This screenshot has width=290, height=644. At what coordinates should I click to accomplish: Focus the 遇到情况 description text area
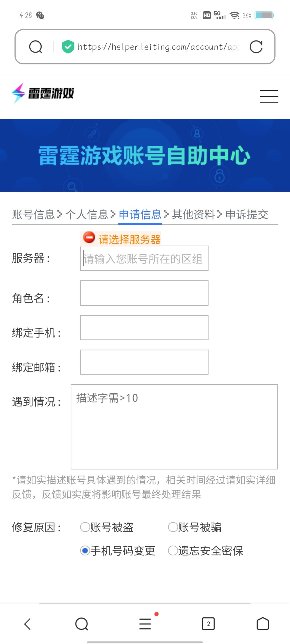pos(174,427)
